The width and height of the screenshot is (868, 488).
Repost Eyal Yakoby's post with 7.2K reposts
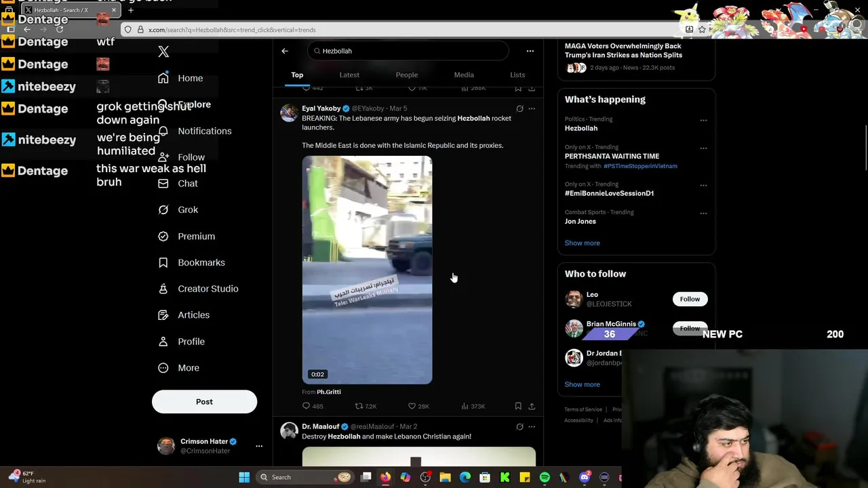click(366, 406)
